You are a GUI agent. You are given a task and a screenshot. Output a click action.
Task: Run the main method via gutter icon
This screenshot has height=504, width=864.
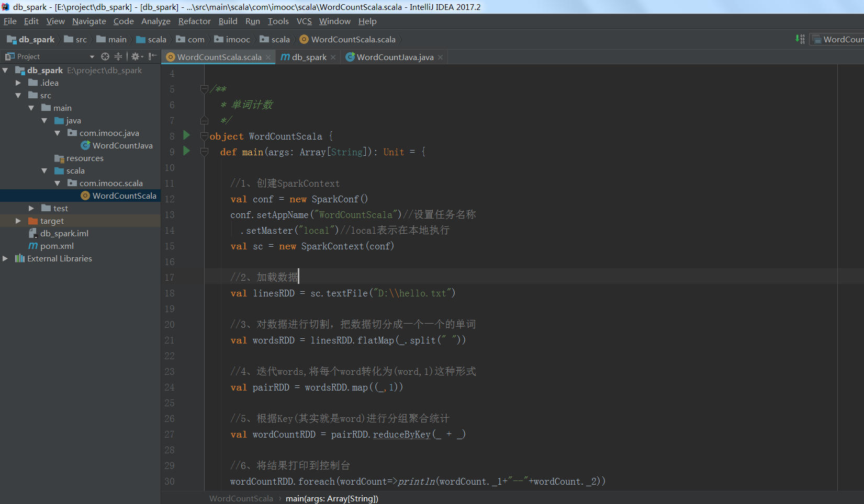186,152
